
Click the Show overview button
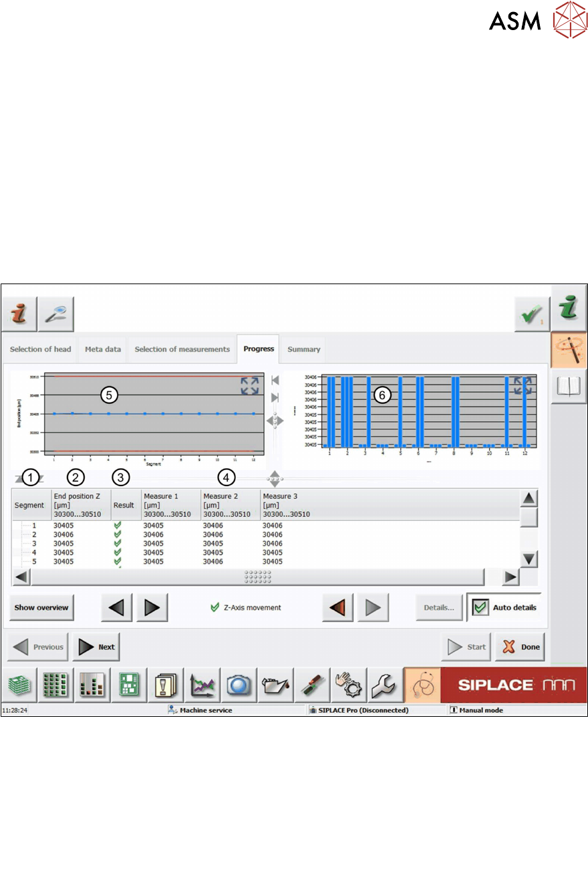(x=41, y=608)
